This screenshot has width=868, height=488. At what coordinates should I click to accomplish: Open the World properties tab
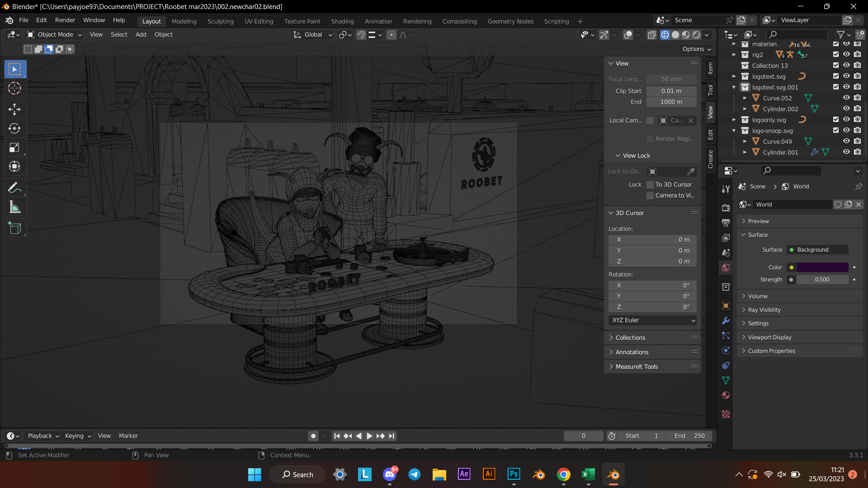point(726,267)
